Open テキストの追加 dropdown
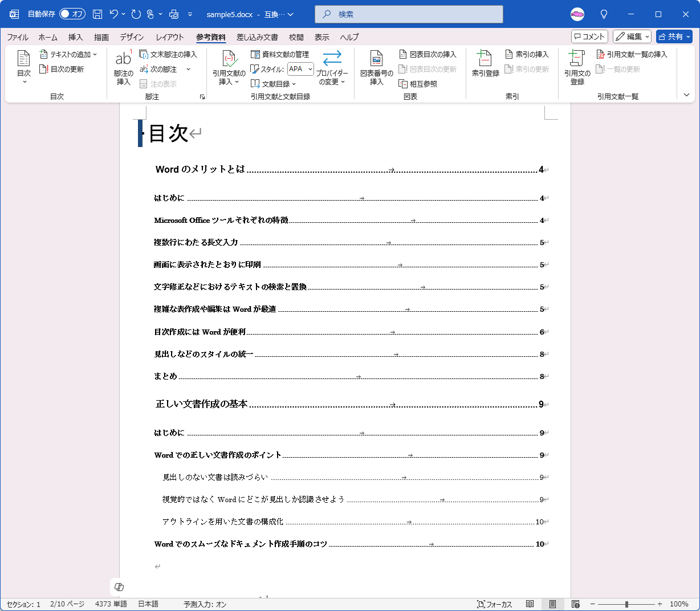 click(x=68, y=54)
